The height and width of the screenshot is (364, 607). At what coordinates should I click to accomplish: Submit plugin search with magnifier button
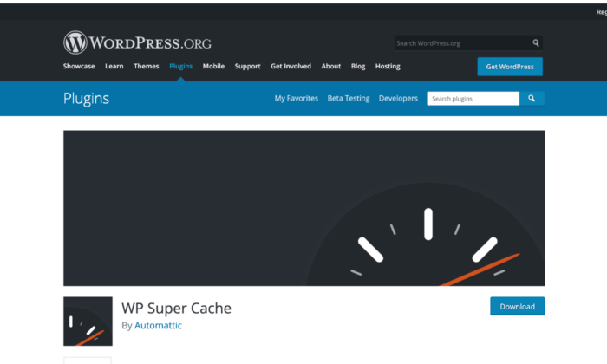532,99
